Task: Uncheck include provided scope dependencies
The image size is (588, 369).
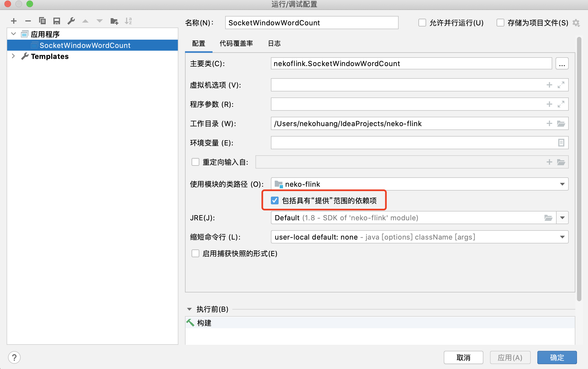Action: 275,200
